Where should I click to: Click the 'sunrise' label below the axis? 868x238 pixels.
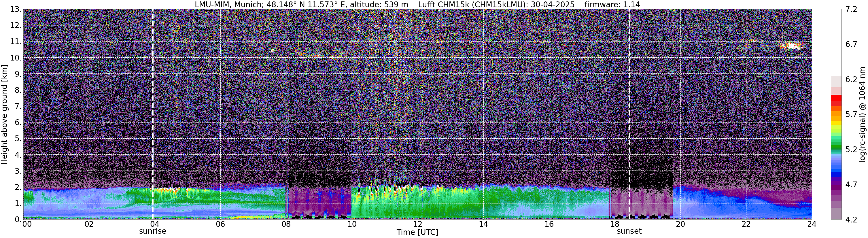click(153, 231)
